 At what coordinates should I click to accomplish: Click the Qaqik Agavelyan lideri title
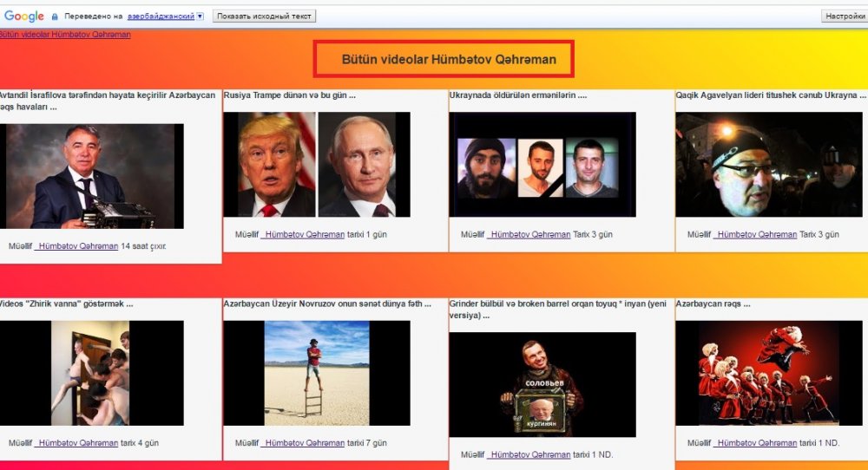click(x=771, y=95)
